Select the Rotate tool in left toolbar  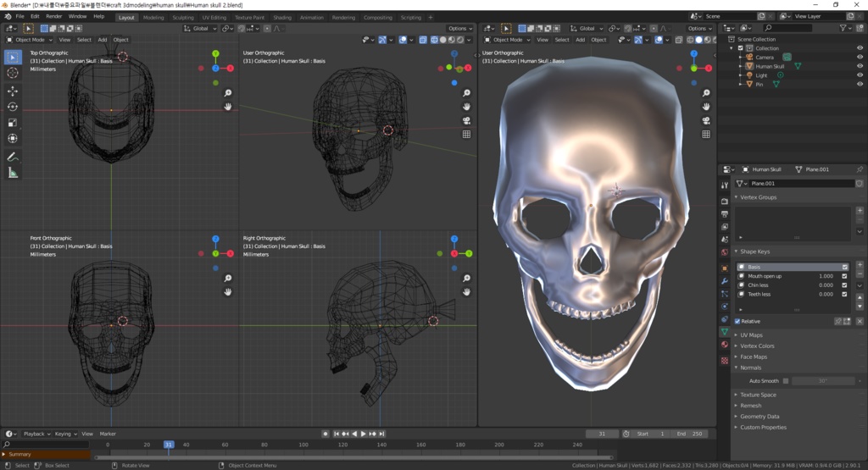click(13, 107)
